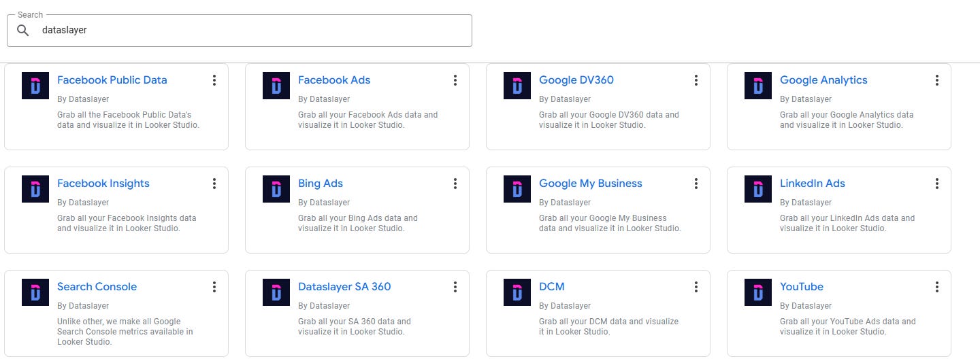Focus the Search field containing dataslayer
The width and height of the screenshot is (980, 361).
pyautogui.click(x=239, y=31)
